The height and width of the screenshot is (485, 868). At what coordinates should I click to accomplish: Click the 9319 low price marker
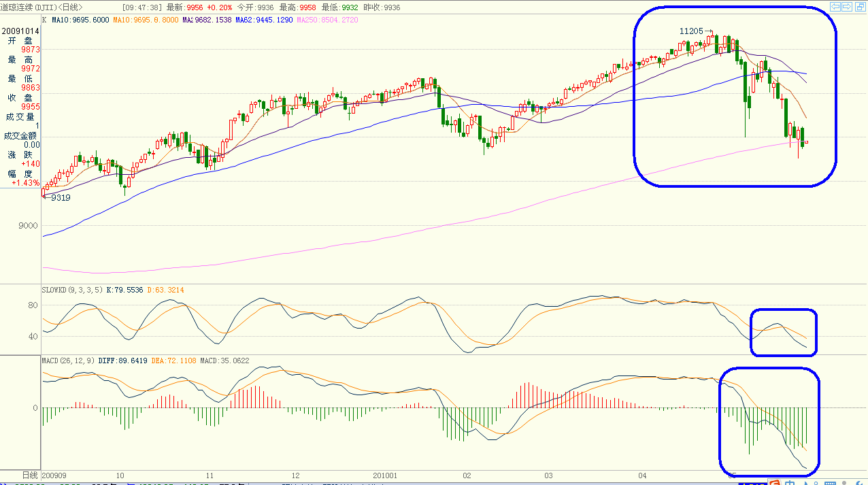coord(61,197)
